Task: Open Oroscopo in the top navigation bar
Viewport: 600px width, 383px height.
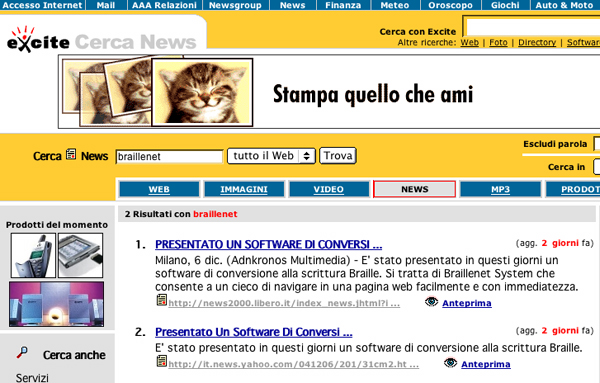Action: click(450, 5)
